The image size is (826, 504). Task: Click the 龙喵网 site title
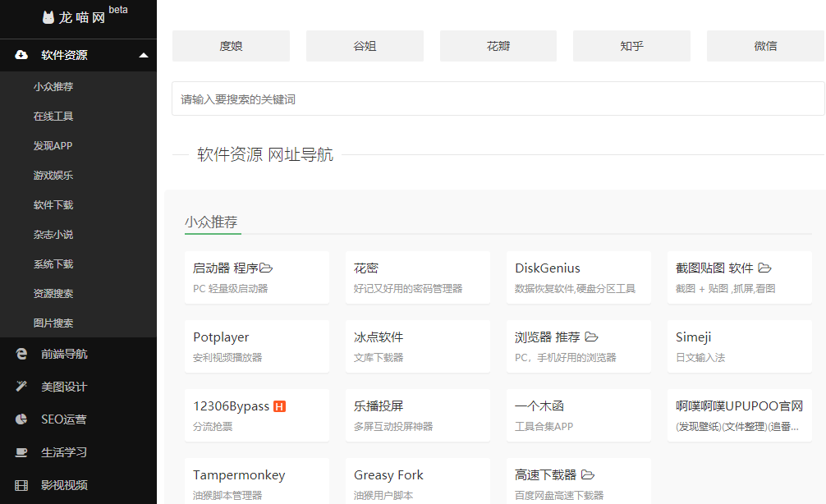click(81, 17)
